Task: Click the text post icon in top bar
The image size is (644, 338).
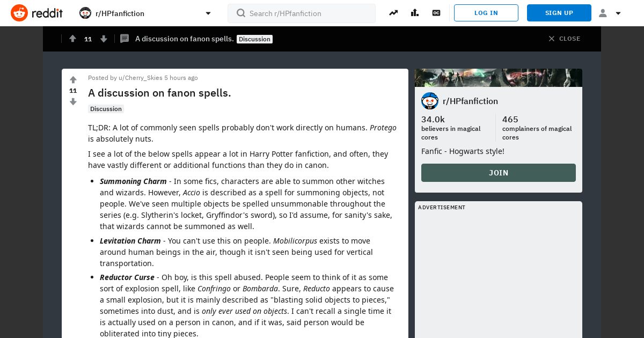Action: click(125, 39)
